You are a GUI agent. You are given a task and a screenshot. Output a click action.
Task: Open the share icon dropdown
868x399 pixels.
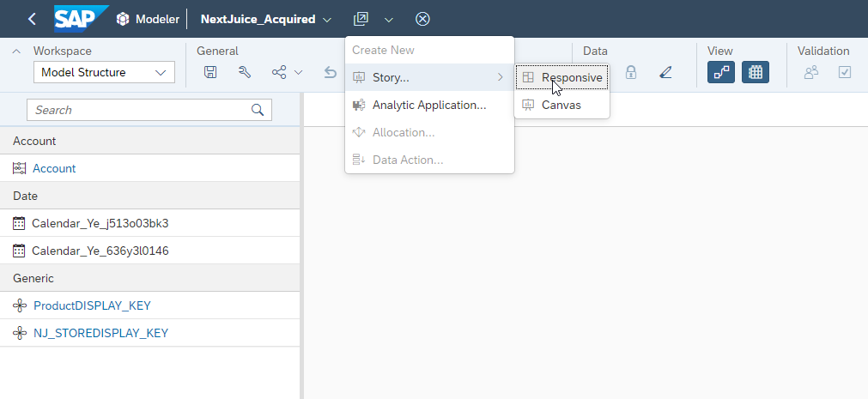(x=287, y=73)
